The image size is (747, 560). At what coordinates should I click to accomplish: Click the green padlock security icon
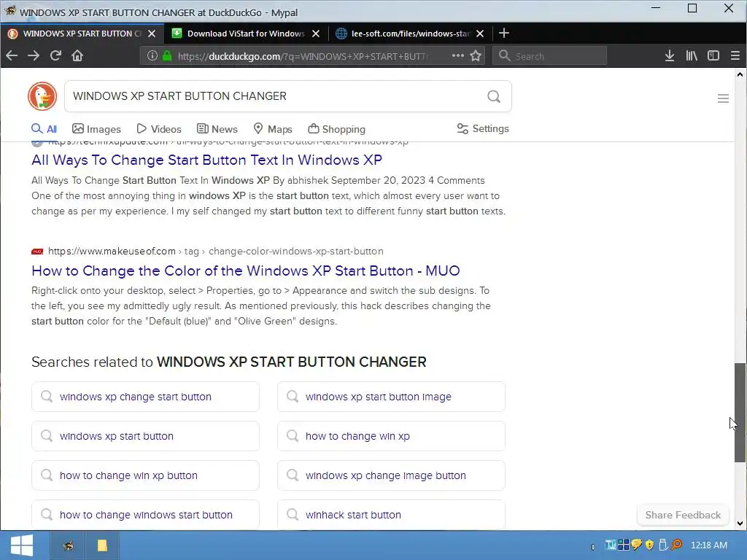[167, 55]
